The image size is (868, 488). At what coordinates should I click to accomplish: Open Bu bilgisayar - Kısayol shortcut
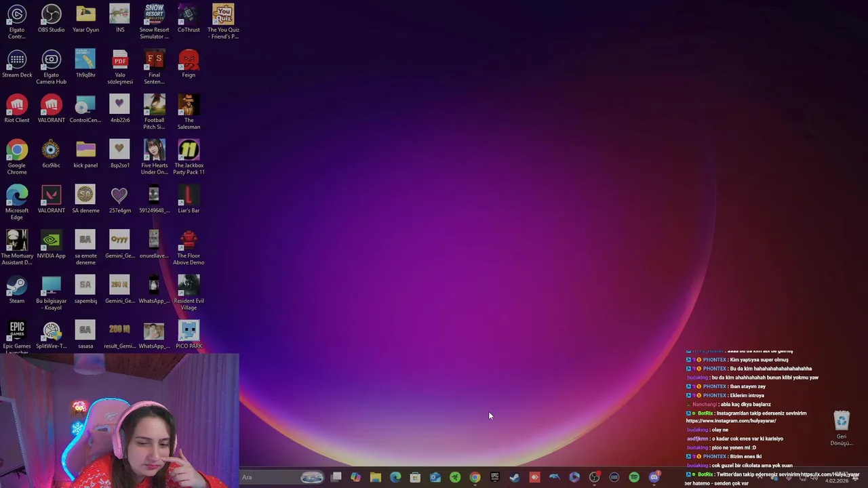pos(51,293)
